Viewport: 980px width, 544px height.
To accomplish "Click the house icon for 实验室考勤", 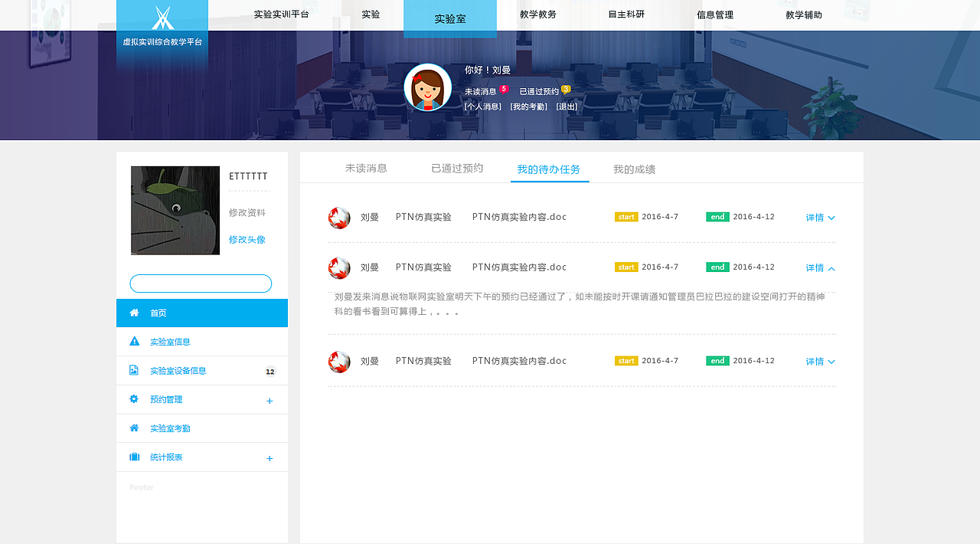I will coord(134,428).
